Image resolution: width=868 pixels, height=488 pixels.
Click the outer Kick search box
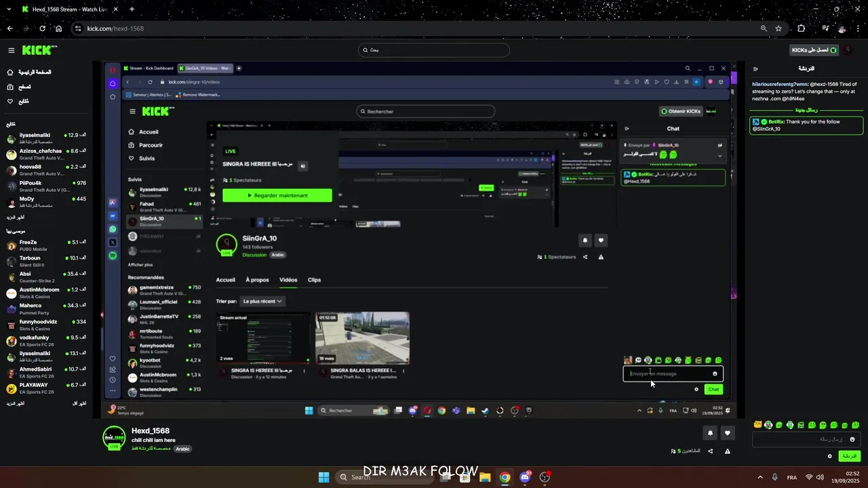(x=434, y=50)
